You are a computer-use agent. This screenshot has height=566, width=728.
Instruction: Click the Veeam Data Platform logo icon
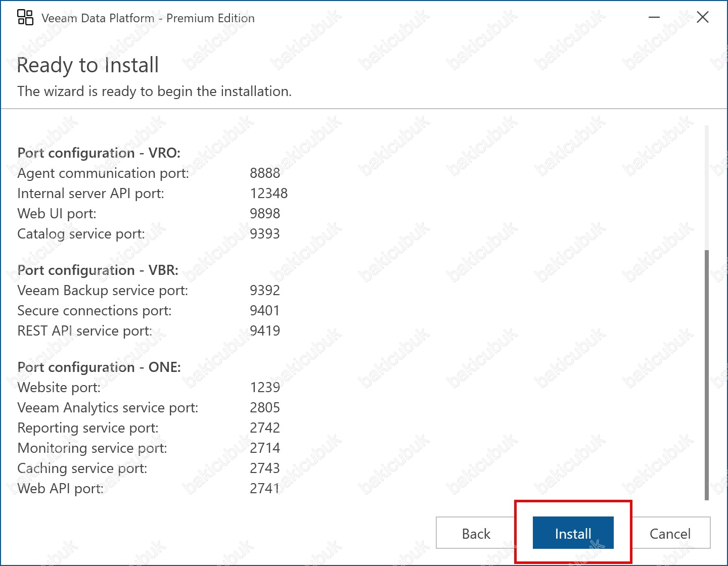coord(25,18)
